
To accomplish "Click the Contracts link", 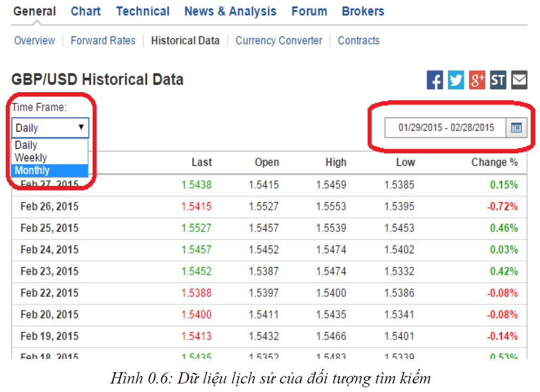I will click(358, 40).
